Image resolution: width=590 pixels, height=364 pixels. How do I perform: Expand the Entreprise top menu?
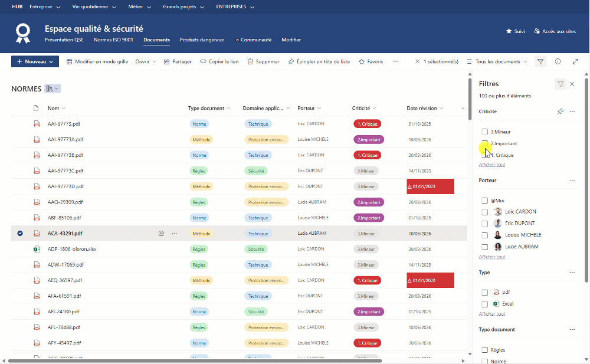pos(45,6)
